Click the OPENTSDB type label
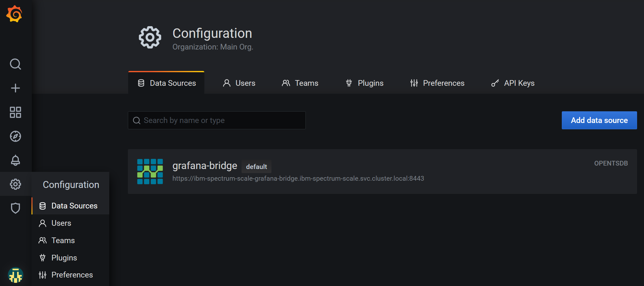Screen dimensions: 644x286 [x=611, y=163]
